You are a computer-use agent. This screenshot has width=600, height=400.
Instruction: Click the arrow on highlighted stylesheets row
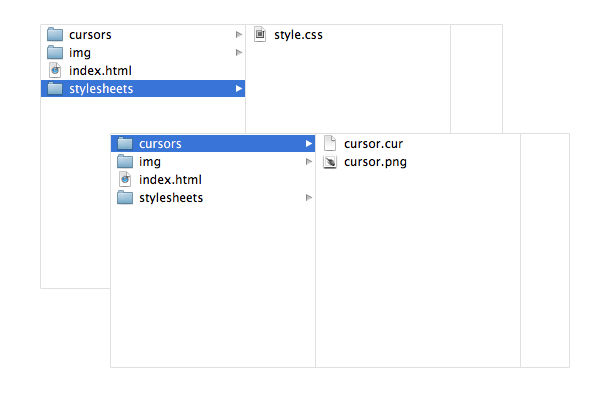239,88
